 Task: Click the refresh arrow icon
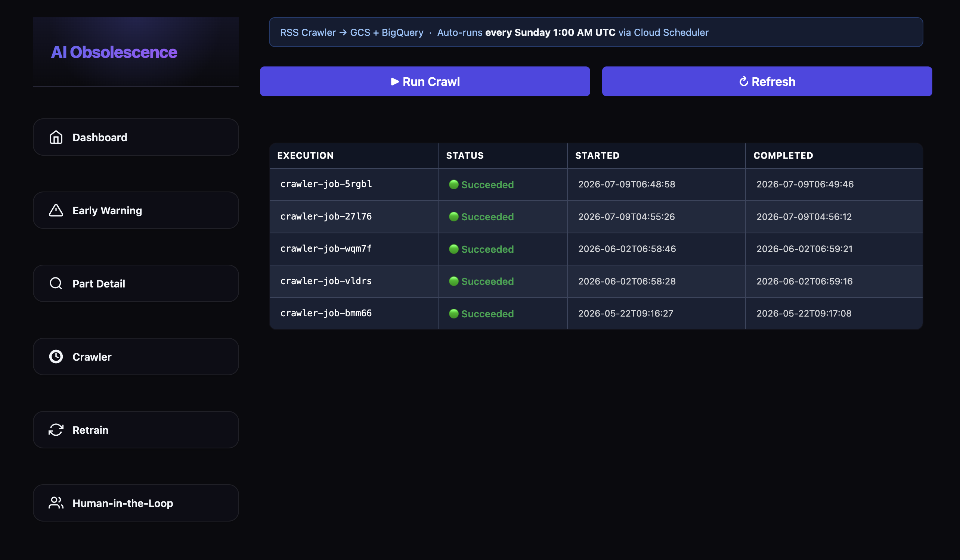(x=744, y=81)
